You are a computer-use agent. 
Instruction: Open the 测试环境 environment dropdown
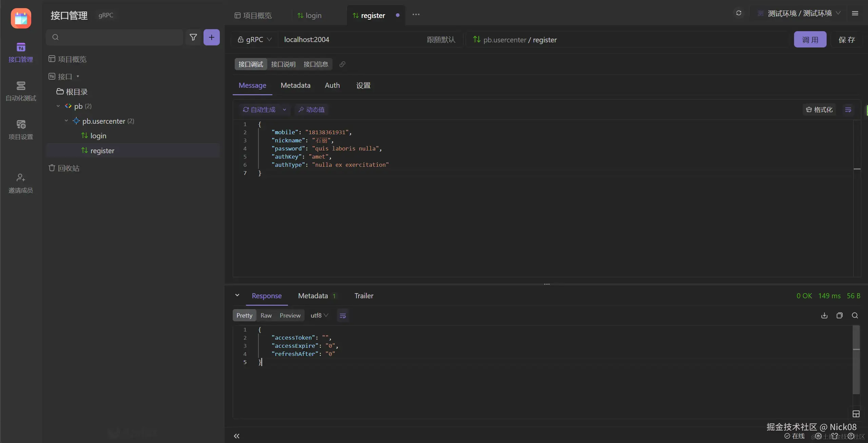(x=799, y=14)
